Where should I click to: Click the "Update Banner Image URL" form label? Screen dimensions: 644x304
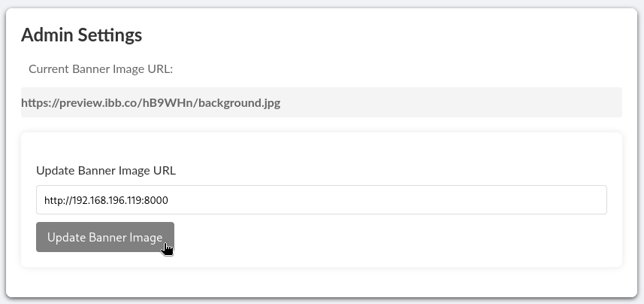pos(106,170)
